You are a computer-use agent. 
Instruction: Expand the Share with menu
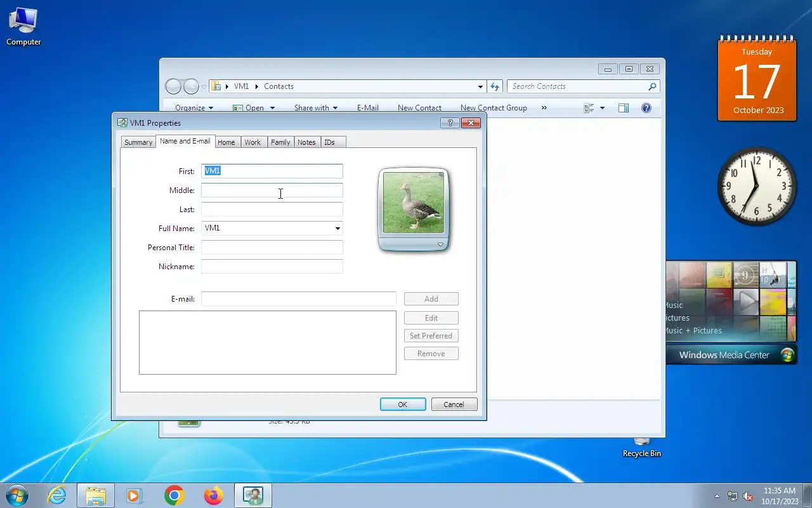point(316,108)
